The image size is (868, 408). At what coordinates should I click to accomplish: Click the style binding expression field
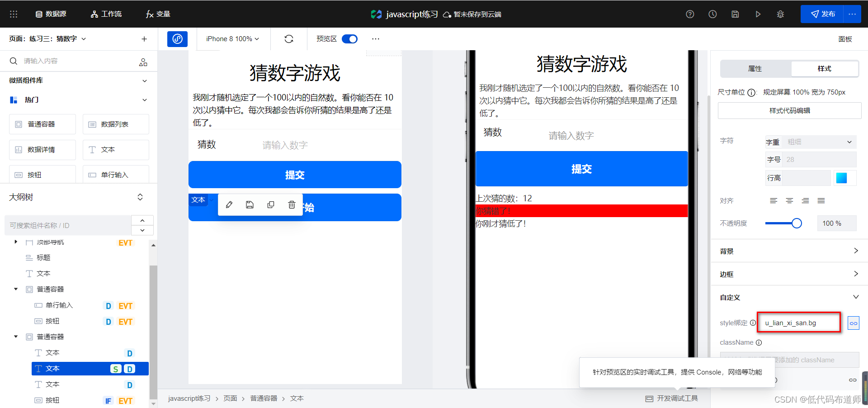(799, 323)
